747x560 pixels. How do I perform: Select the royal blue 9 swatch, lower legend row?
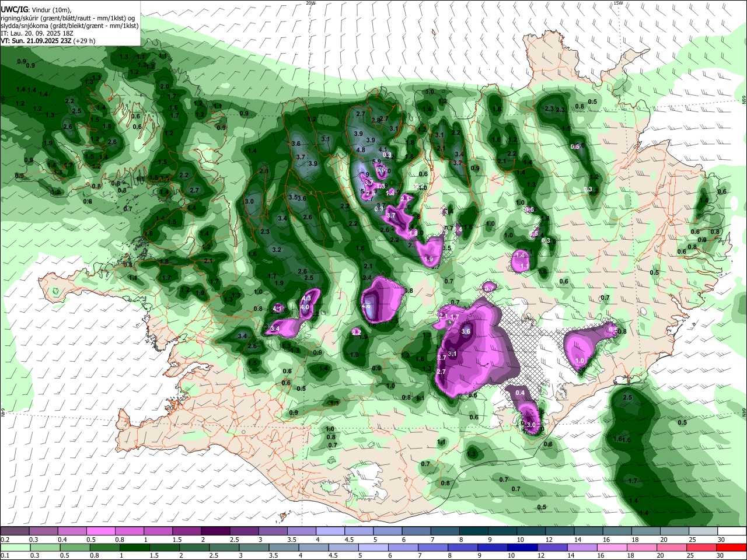(492, 547)
